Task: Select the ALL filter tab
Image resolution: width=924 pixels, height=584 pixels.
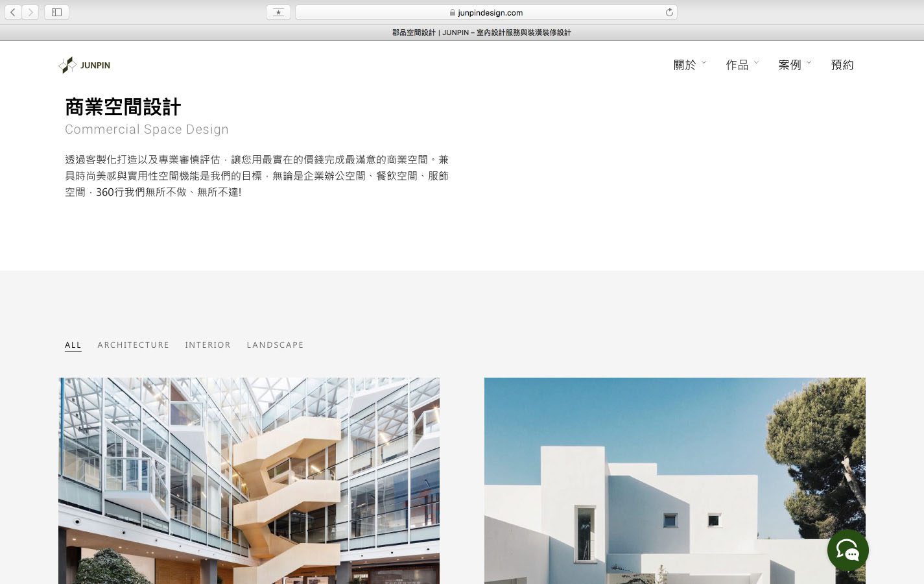Action: click(73, 345)
